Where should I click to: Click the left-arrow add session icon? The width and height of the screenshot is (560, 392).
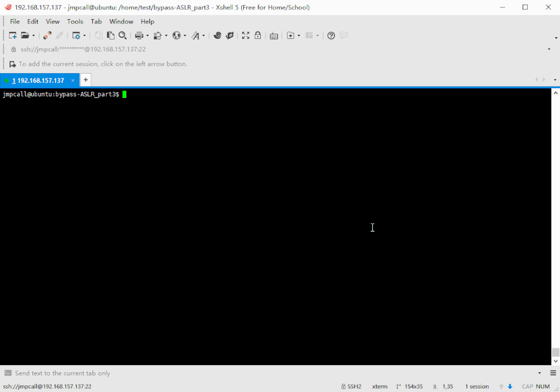(x=12, y=64)
